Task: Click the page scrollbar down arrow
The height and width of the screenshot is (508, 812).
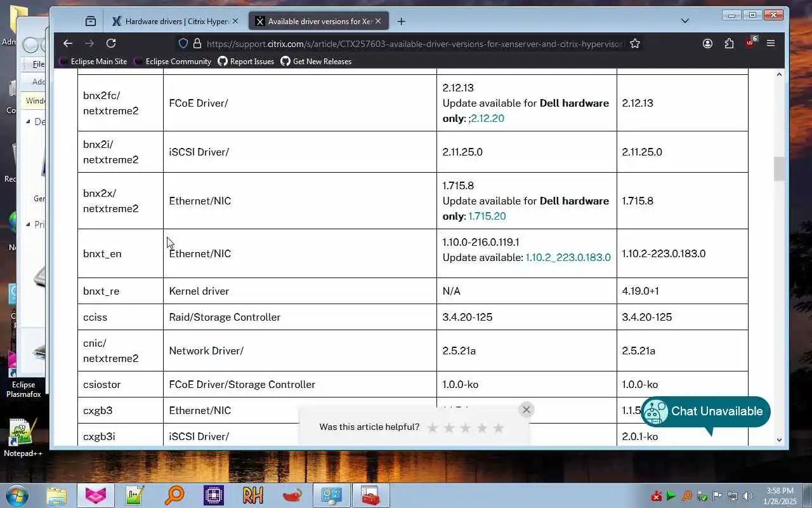Action: (779, 439)
